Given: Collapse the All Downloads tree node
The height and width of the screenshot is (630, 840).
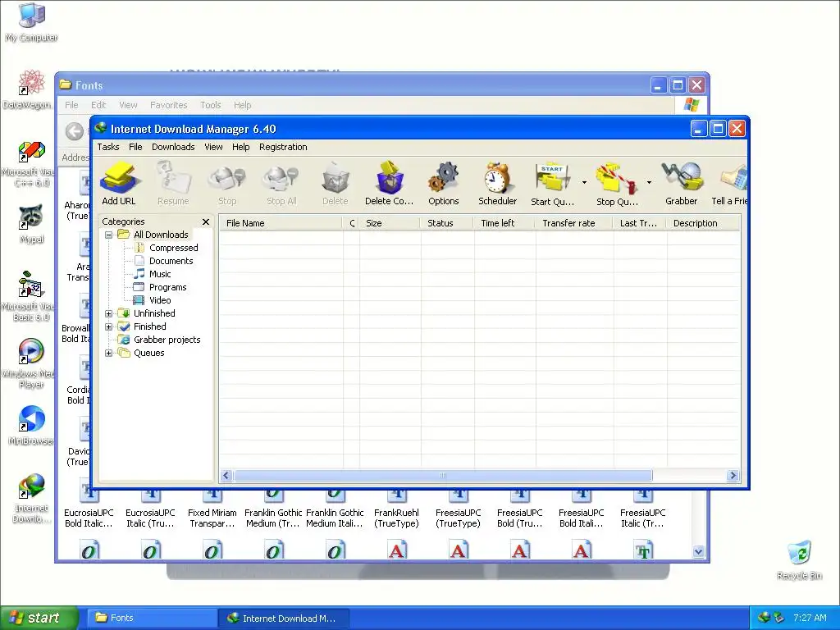Looking at the screenshot, I should pos(109,235).
